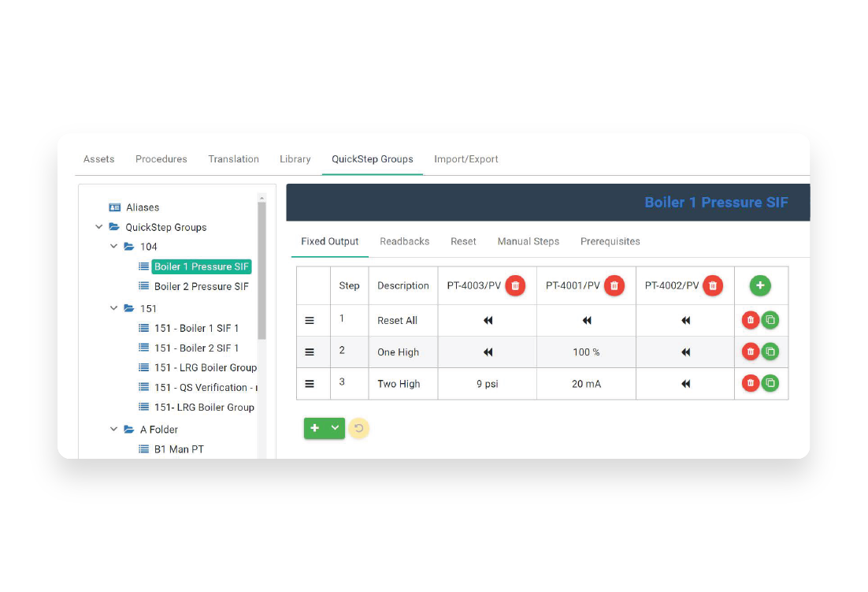Delete the PT-4003/PV column using its trash icon

pyautogui.click(x=515, y=285)
